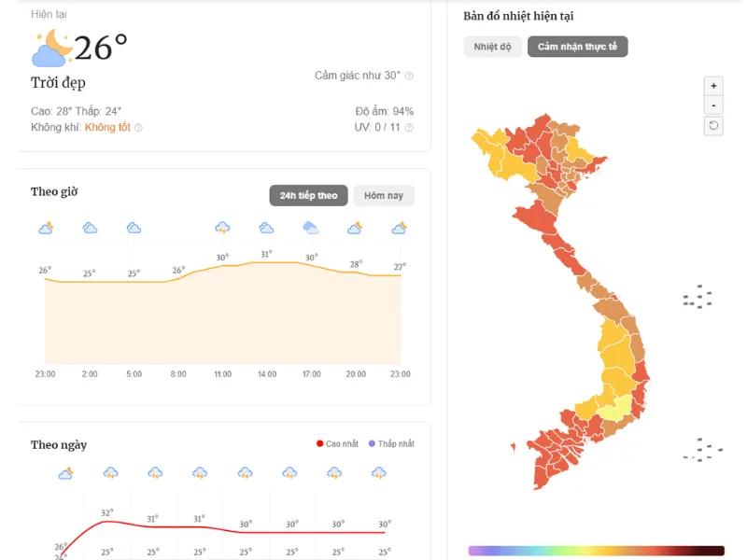Zoom in on the heat map
The height and width of the screenshot is (560, 747).
pyautogui.click(x=713, y=86)
